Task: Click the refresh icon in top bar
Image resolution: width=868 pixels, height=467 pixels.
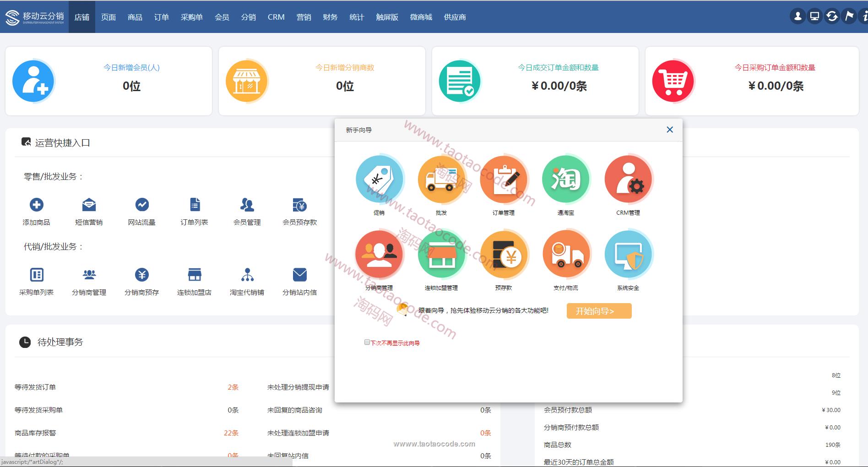Action: pos(832,16)
